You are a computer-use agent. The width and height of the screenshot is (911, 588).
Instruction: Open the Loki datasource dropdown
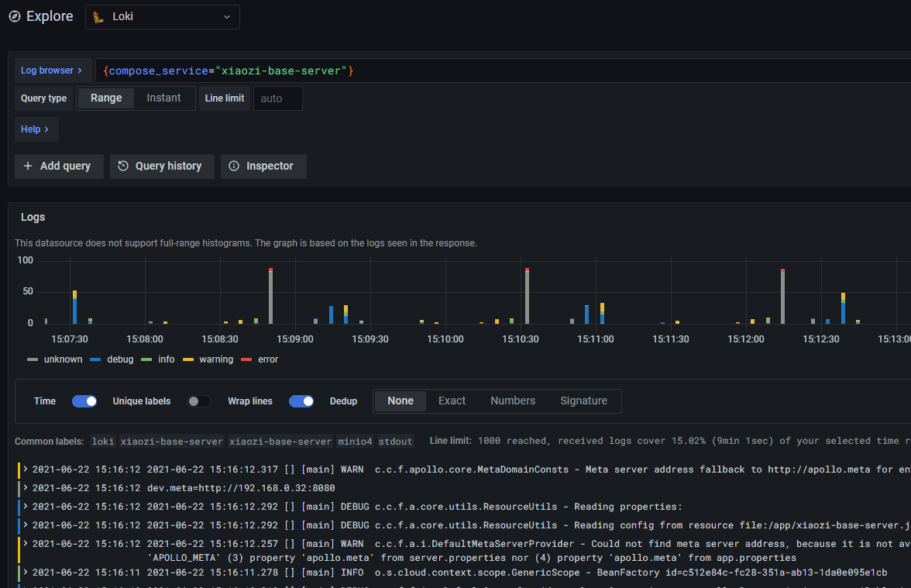(162, 17)
